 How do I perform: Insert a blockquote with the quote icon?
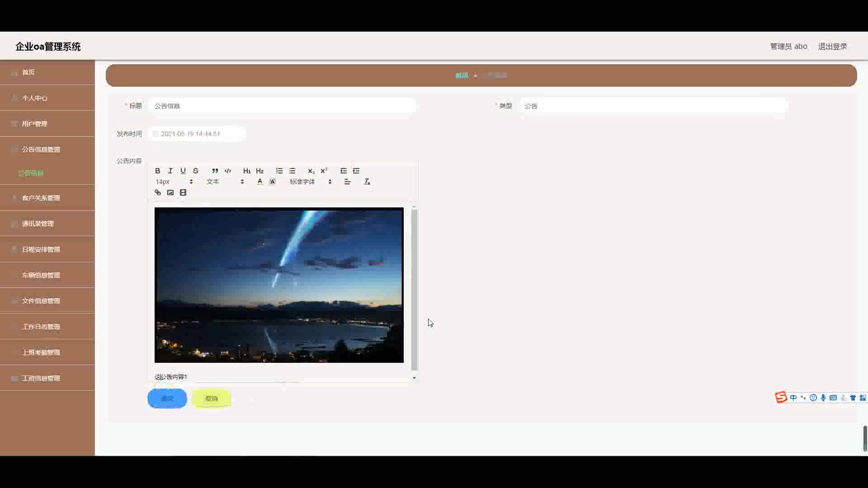pyautogui.click(x=215, y=171)
